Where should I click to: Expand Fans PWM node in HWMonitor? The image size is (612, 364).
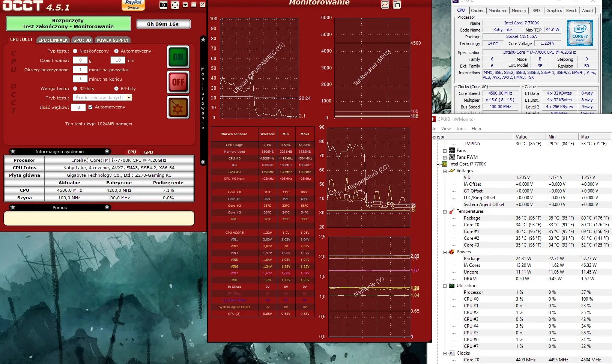pos(445,158)
